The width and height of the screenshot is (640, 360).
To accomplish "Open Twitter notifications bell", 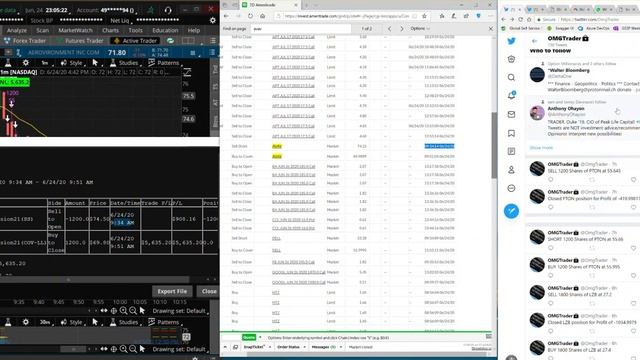I will tap(511, 96).
